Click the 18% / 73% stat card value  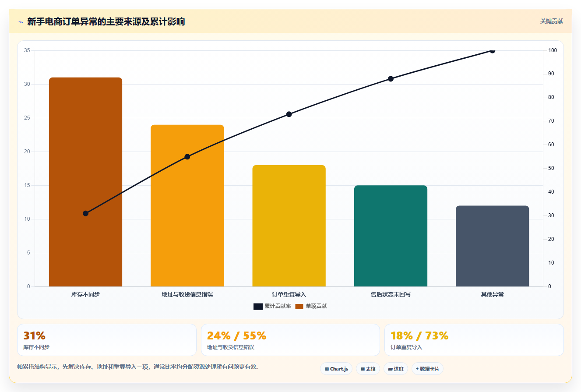point(419,336)
